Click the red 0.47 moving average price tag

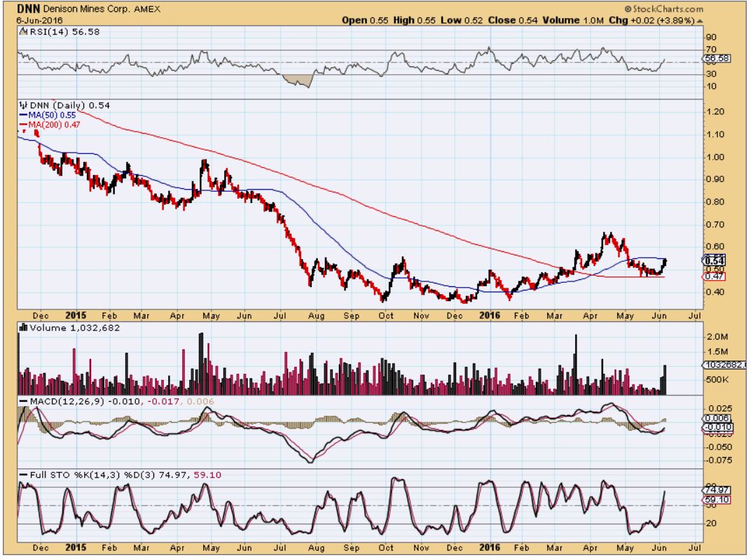[x=714, y=276]
